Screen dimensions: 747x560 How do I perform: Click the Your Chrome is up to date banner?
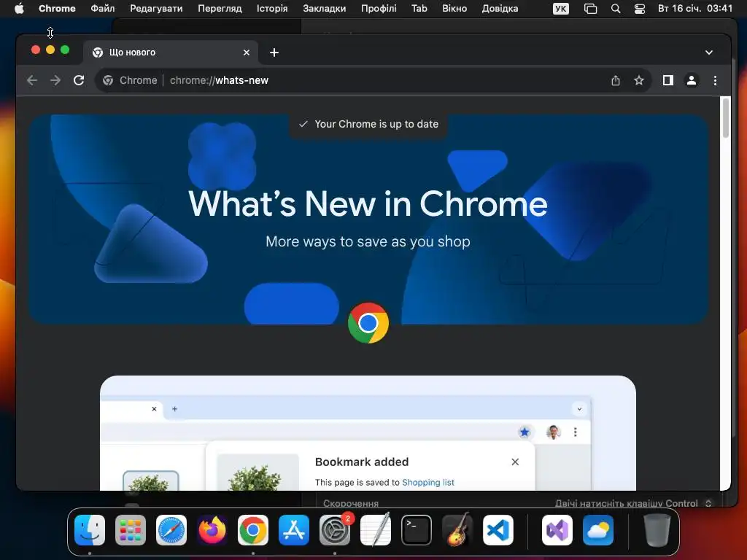coord(368,124)
